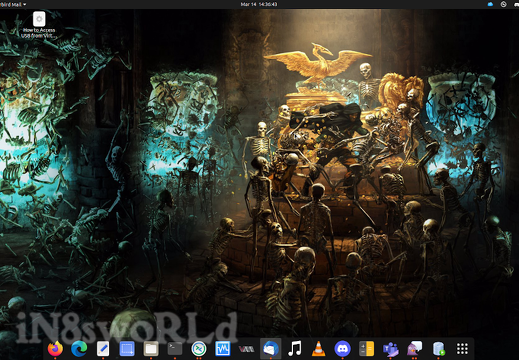Show all applications grid
This screenshot has width=519, height=360.
coord(462,349)
